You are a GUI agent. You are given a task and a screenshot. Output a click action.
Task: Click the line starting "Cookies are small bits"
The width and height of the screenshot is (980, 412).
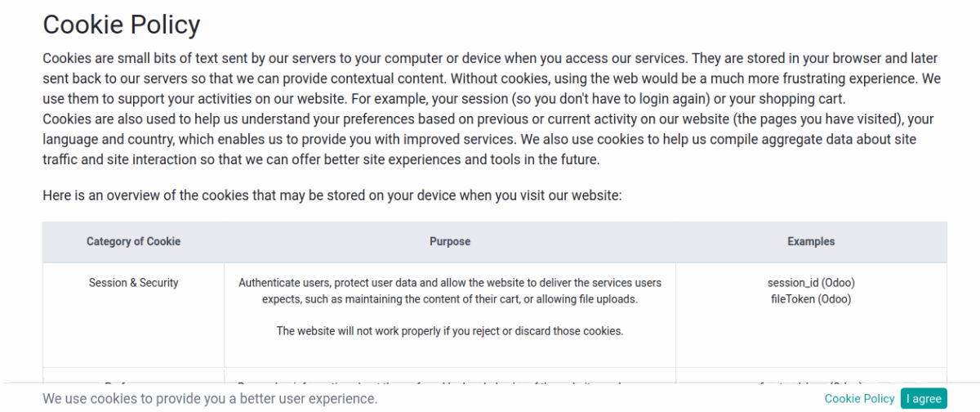point(490,59)
